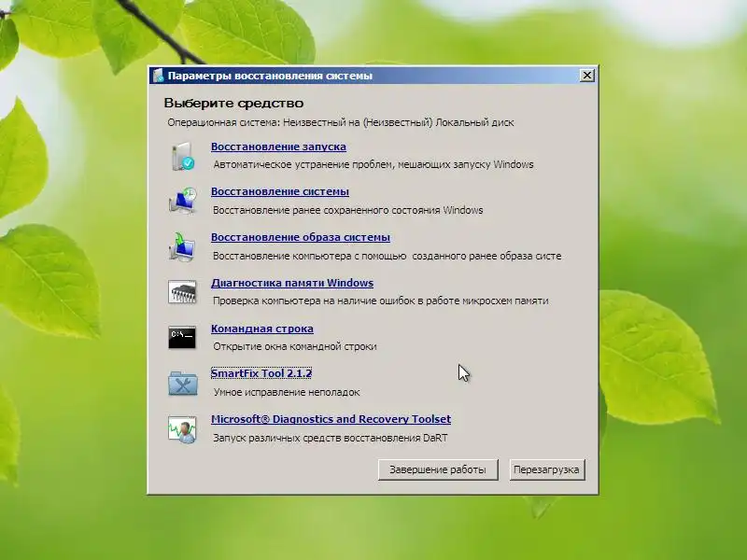Click the Завершение работы button
The image size is (747, 560).
(x=438, y=469)
